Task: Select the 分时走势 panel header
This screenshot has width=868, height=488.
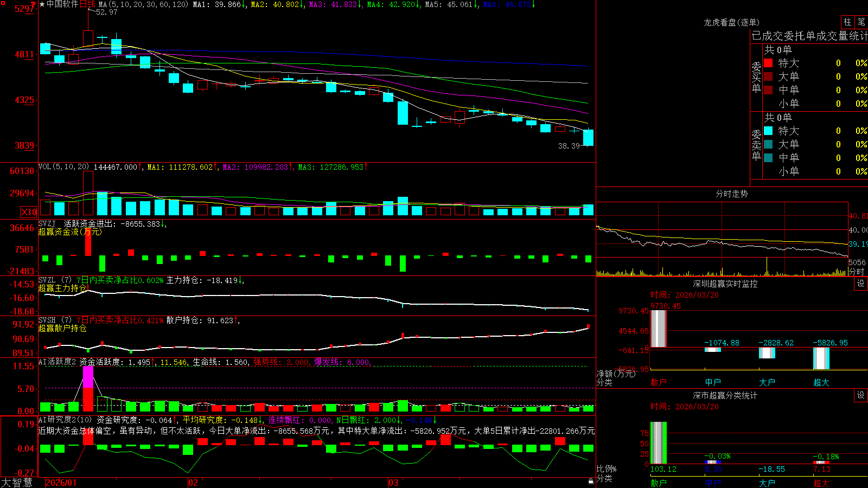Action: [x=731, y=194]
